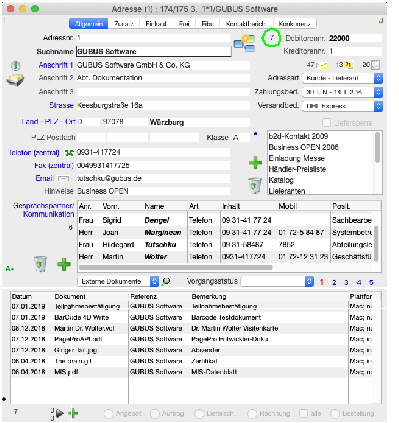Viewport: 399px width, 423px height.
Task: Switch to the Zusatz tab
Action: point(124,24)
